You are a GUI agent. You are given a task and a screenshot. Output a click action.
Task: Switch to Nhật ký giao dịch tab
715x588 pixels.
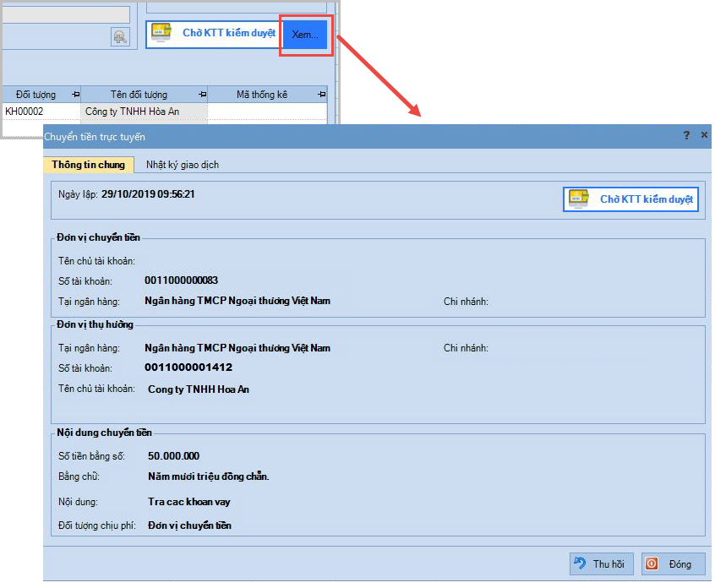183,165
